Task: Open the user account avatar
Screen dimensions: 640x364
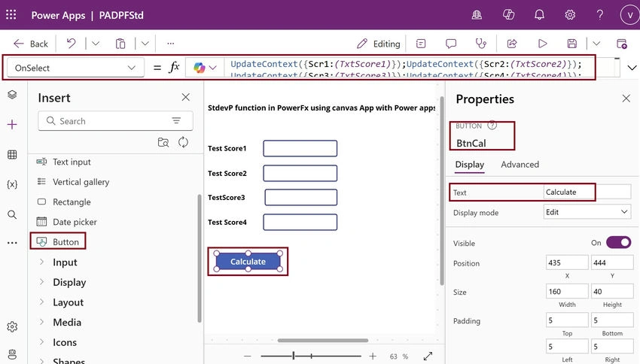Action: pos(629,15)
